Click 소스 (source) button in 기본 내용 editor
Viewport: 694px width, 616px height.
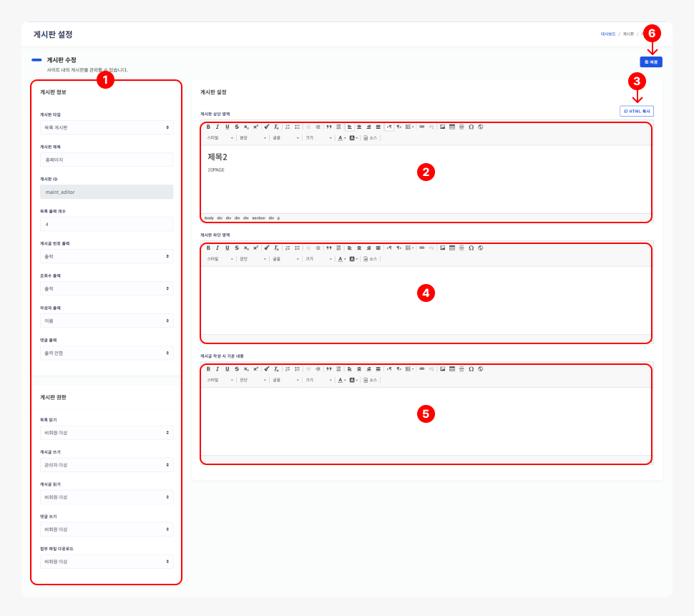tap(370, 380)
